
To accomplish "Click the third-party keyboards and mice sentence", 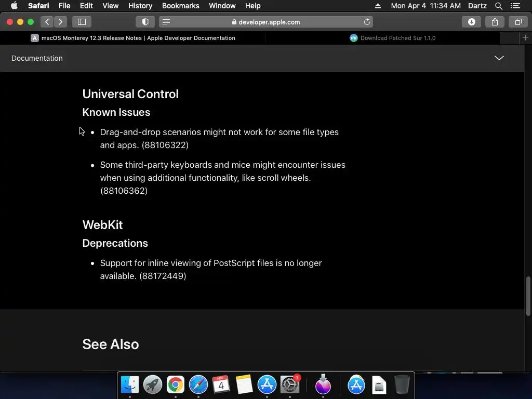I will pos(222,178).
